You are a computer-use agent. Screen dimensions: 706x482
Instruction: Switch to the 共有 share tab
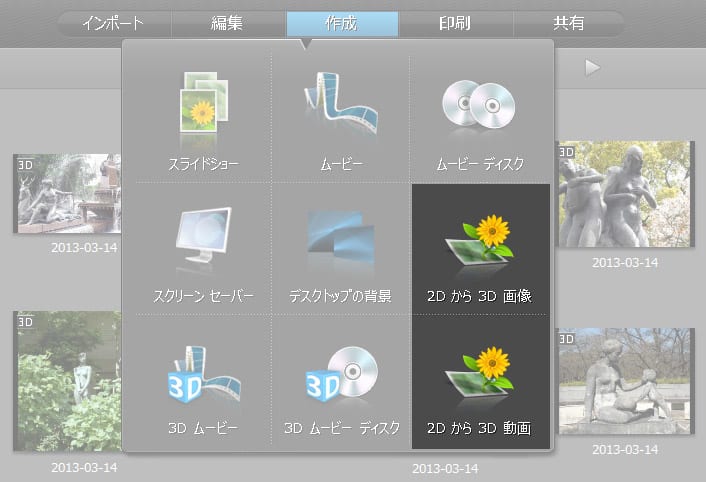click(x=568, y=23)
